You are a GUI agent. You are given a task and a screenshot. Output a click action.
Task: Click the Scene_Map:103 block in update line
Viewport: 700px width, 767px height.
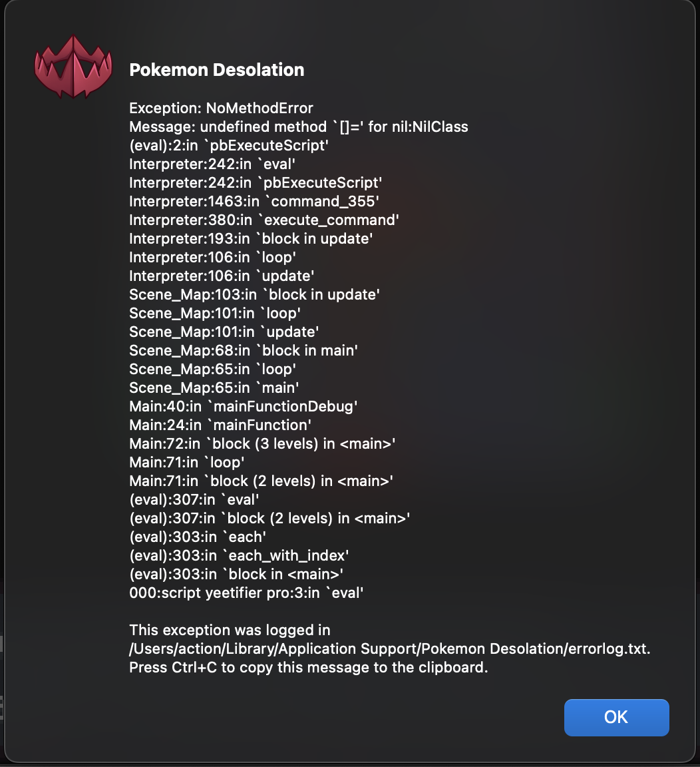point(254,294)
